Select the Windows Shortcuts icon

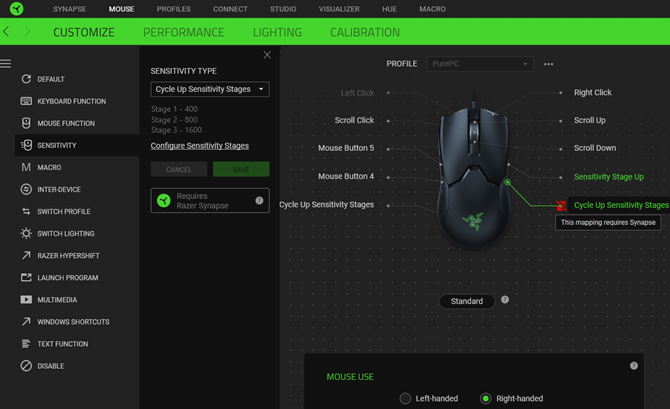26,321
